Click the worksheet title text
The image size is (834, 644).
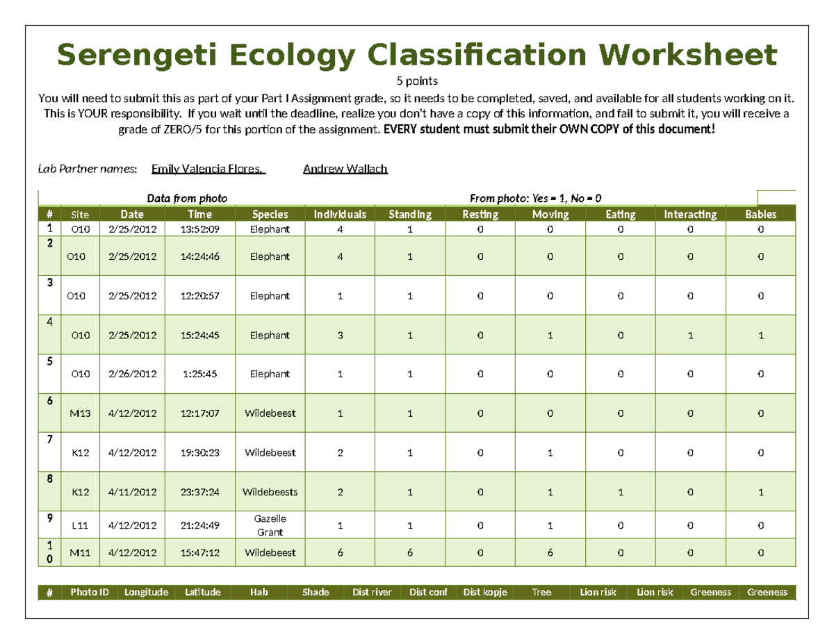(417, 54)
